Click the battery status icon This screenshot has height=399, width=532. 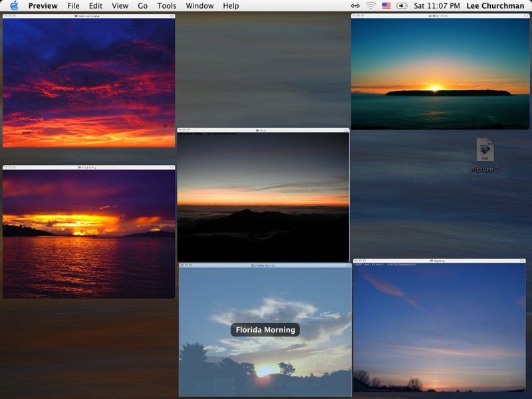pyautogui.click(x=402, y=6)
